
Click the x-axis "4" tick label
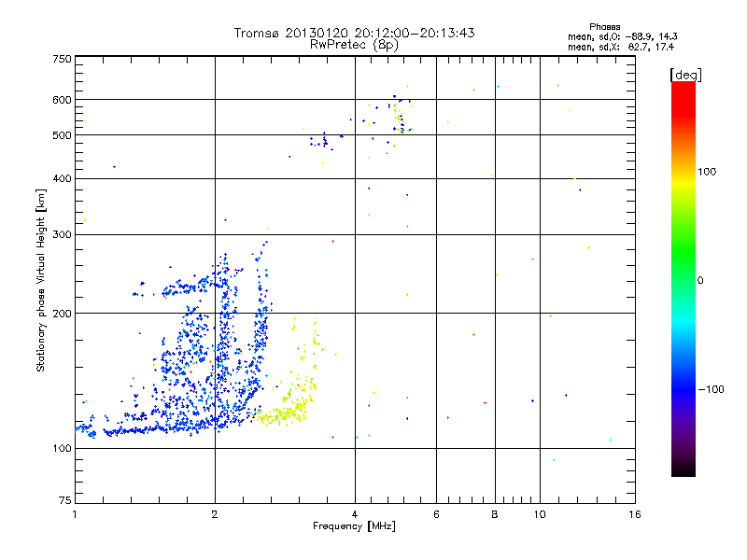[355, 514]
